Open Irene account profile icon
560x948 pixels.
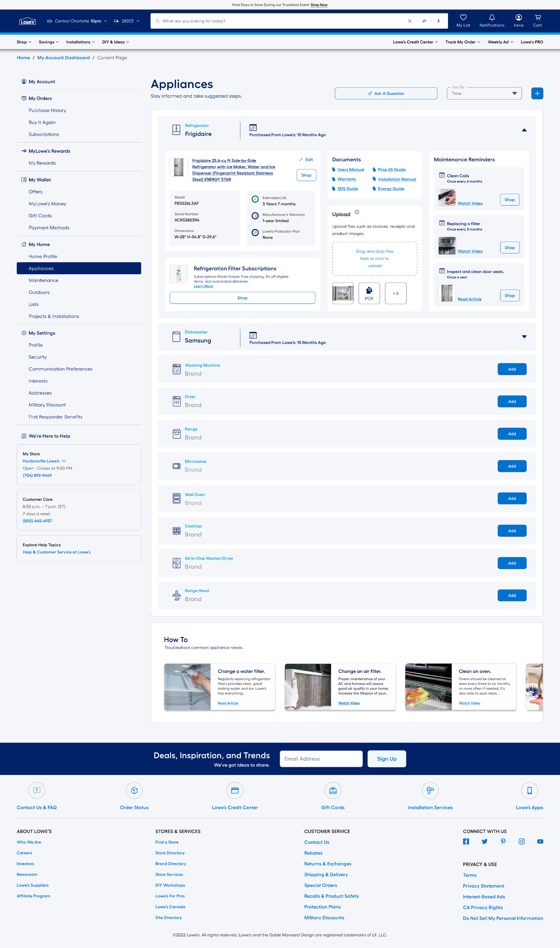pyautogui.click(x=519, y=17)
